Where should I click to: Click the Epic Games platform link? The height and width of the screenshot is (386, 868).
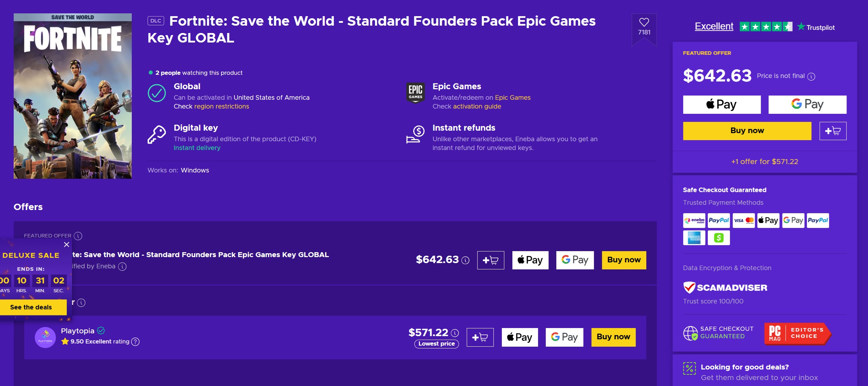[512, 98]
